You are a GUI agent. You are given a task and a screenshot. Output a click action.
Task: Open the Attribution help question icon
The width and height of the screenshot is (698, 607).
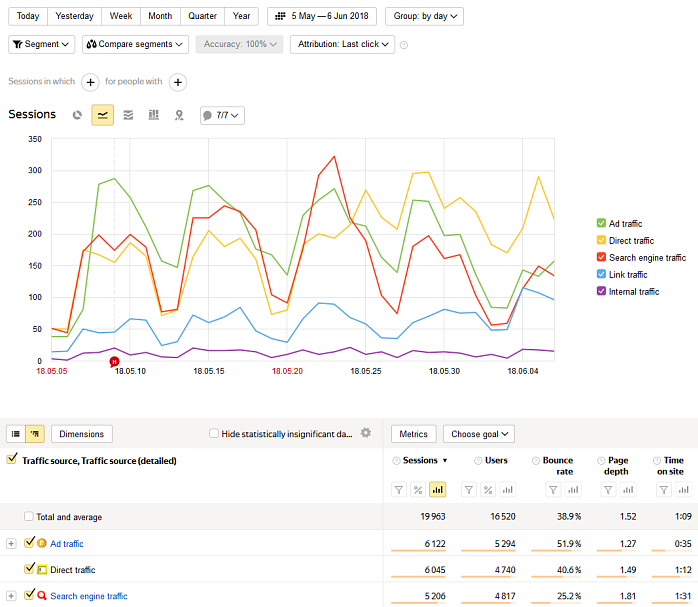[404, 45]
